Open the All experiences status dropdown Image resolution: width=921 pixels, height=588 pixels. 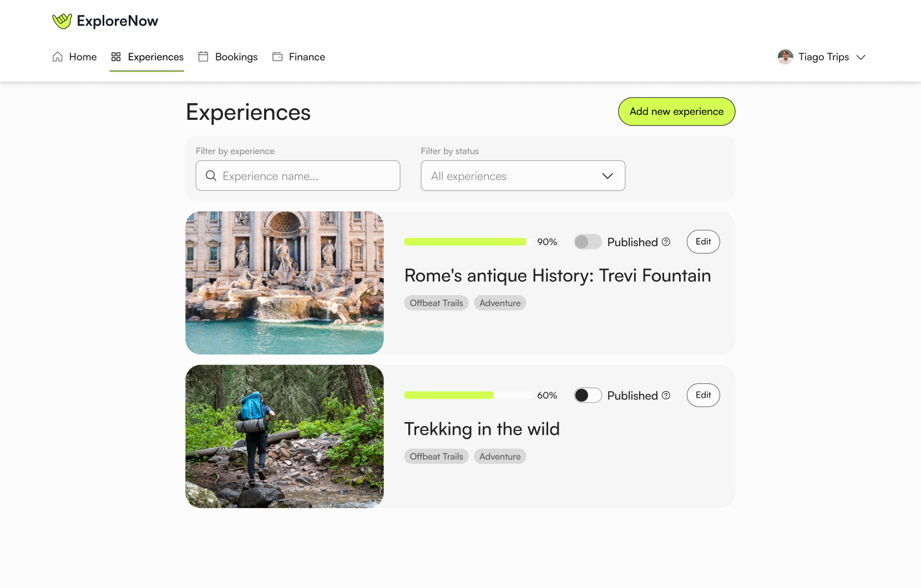coord(523,176)
